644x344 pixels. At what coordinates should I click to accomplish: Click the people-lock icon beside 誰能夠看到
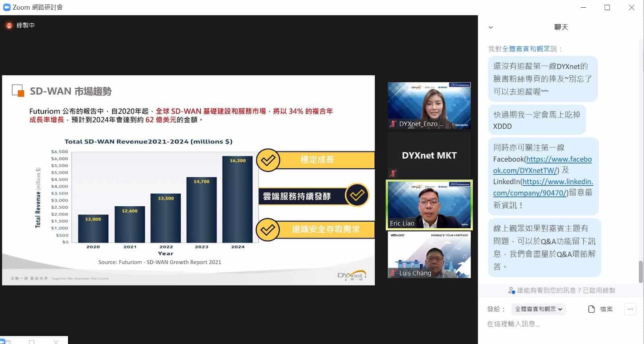click(x=512, y=290)
